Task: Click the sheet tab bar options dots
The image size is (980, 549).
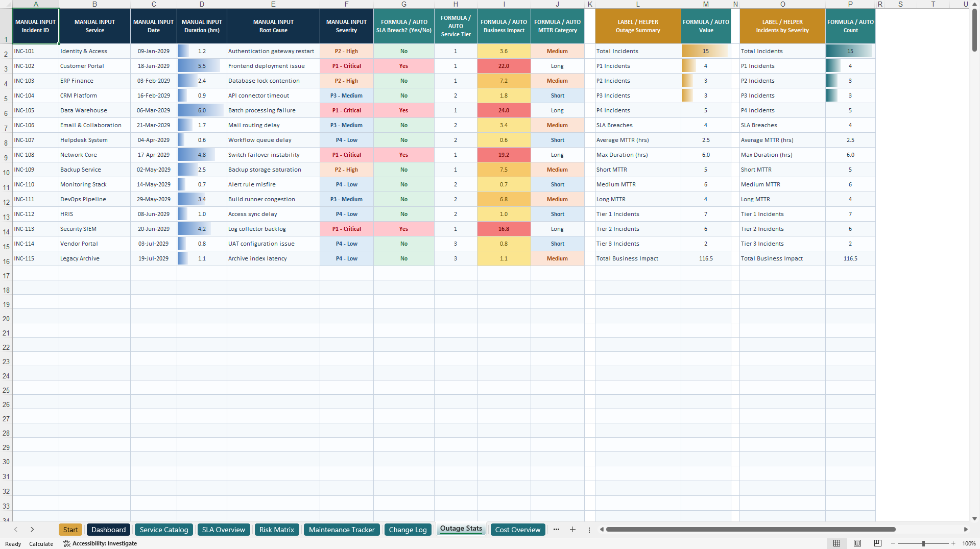Action: pyautogui.click(x=589, y=530)
